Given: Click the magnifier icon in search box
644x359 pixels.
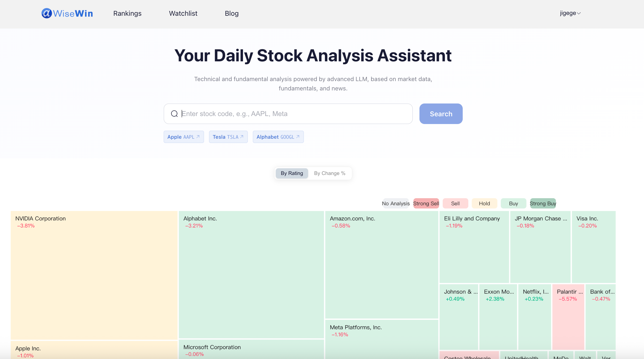Looking at the screenshot, I should click(174, 114).
